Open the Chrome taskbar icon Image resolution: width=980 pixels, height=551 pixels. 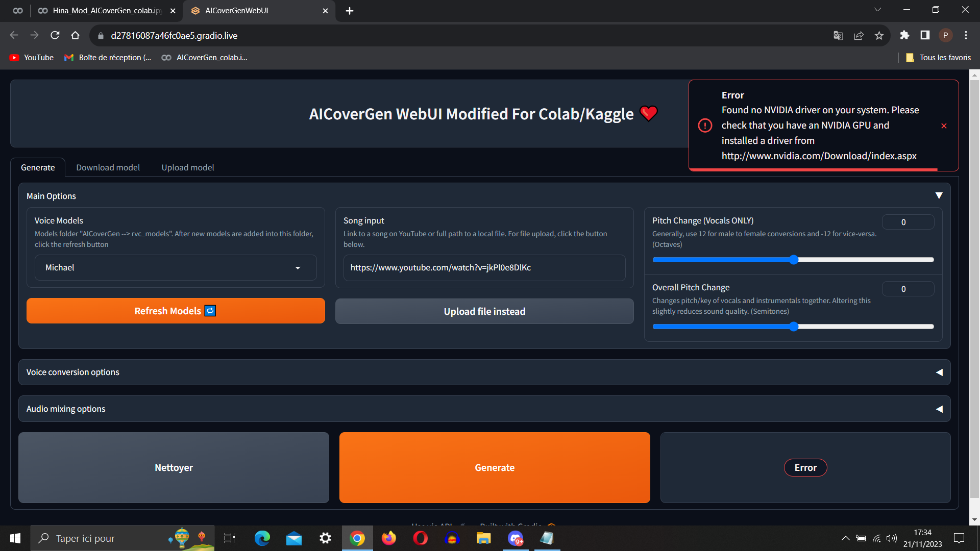[x=357, y=538]
